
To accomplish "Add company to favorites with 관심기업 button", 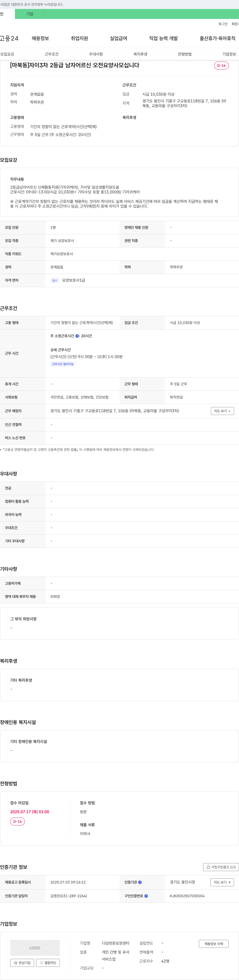I will (x=22, y=963).
